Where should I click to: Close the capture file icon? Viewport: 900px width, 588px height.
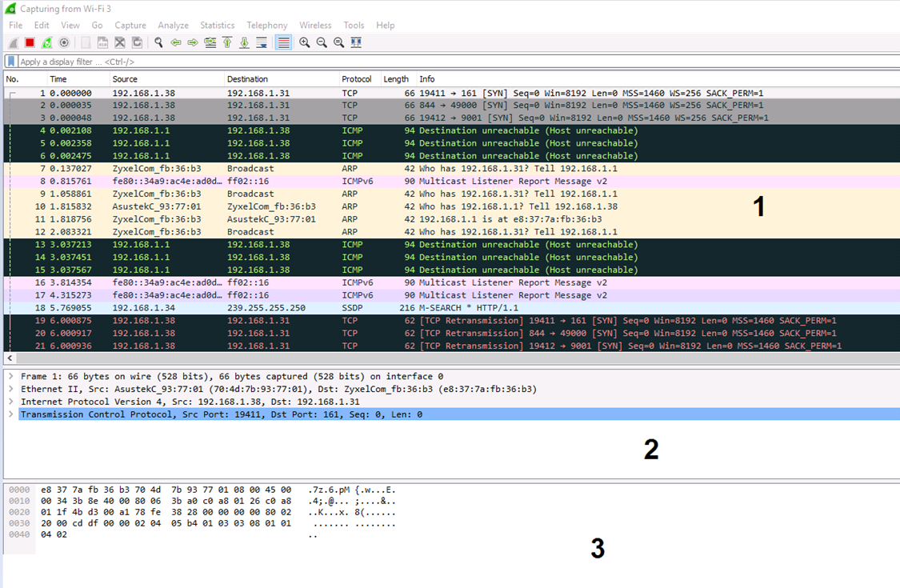(x=120, y=42)
